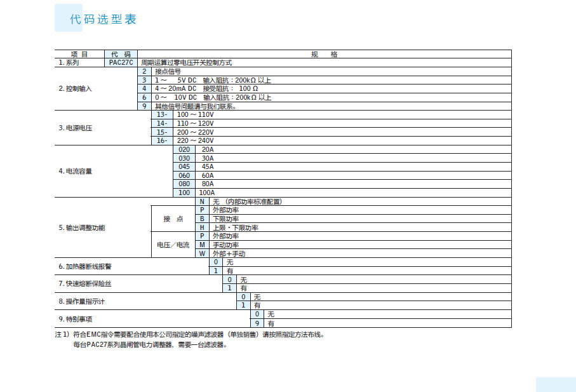Click the 3.电源电压 row label
Image resolution: width=576 pixels, height=392 pixels.
pyautogui.click(x=76, y=128)
